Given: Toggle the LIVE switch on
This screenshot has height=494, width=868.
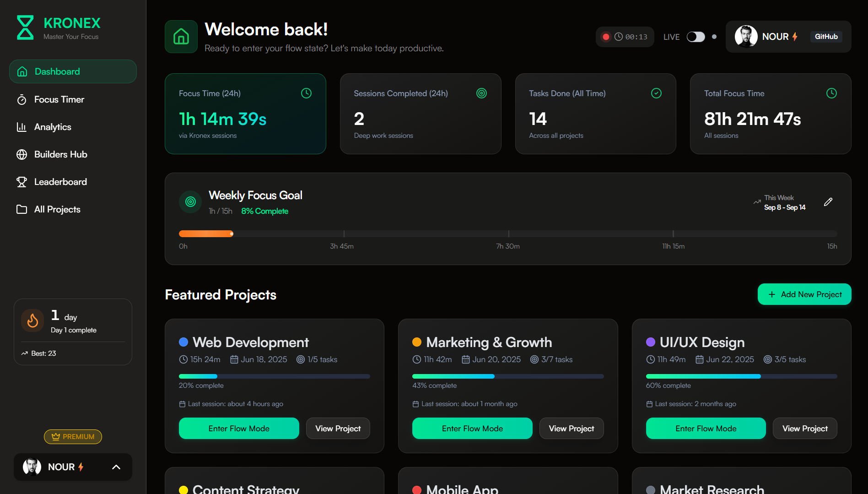Looking at the screenshot, I should [695, 37].
